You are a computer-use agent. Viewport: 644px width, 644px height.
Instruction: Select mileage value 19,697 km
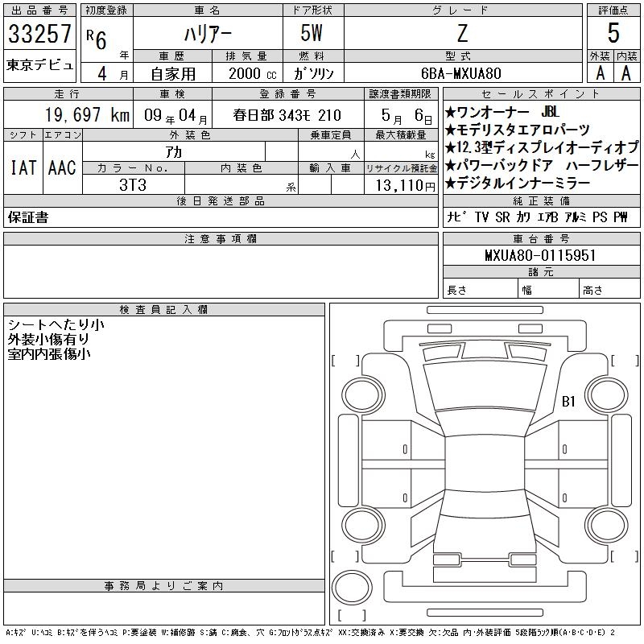point(87,114)
